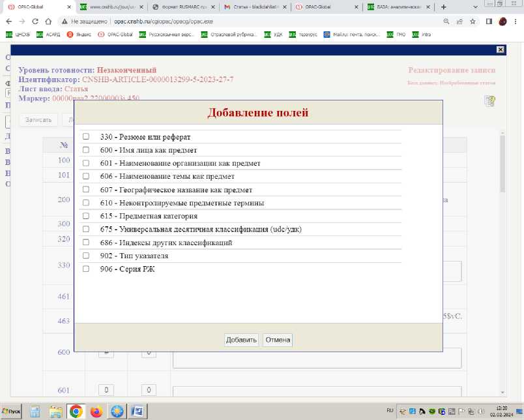
Task: Click the page vertical scrollbar thumb
Action: coord(502,162)
